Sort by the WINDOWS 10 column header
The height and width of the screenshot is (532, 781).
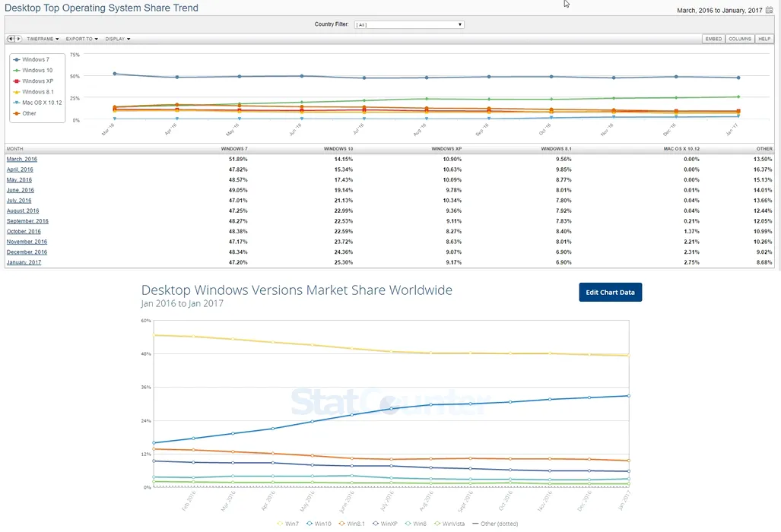(x=338, y=149)
